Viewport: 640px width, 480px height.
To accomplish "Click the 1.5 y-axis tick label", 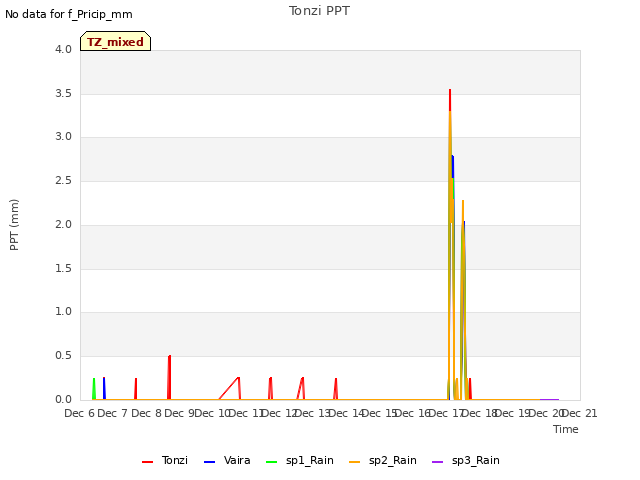I will coord(63,268).
